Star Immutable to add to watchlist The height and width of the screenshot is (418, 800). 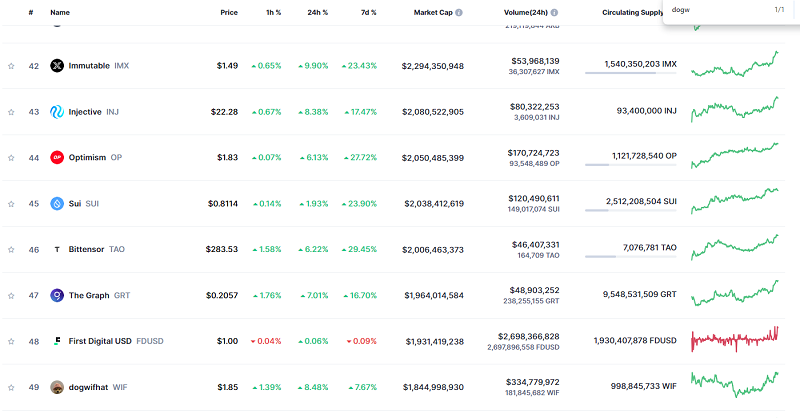click(11, 65)
